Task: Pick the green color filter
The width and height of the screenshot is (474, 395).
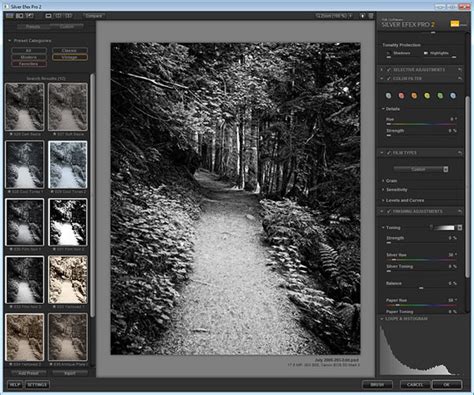Action: pyautogui.click(x=440, y=96)
